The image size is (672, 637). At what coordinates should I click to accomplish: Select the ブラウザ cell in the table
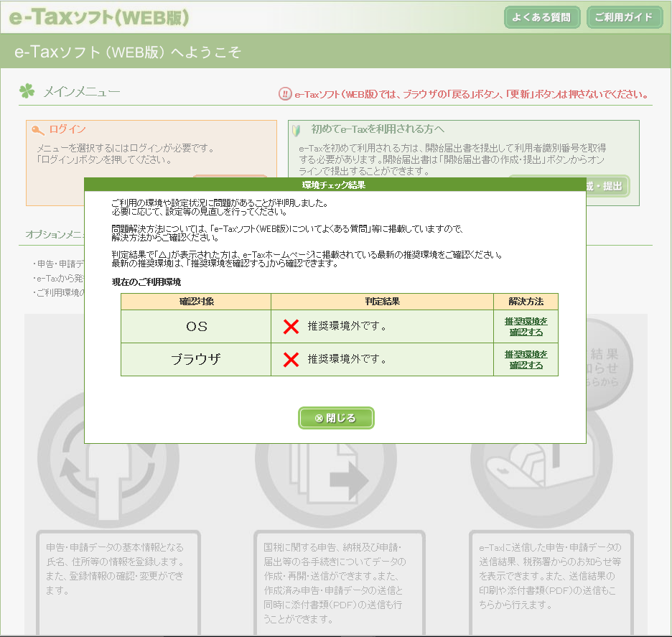click(196, 359)
